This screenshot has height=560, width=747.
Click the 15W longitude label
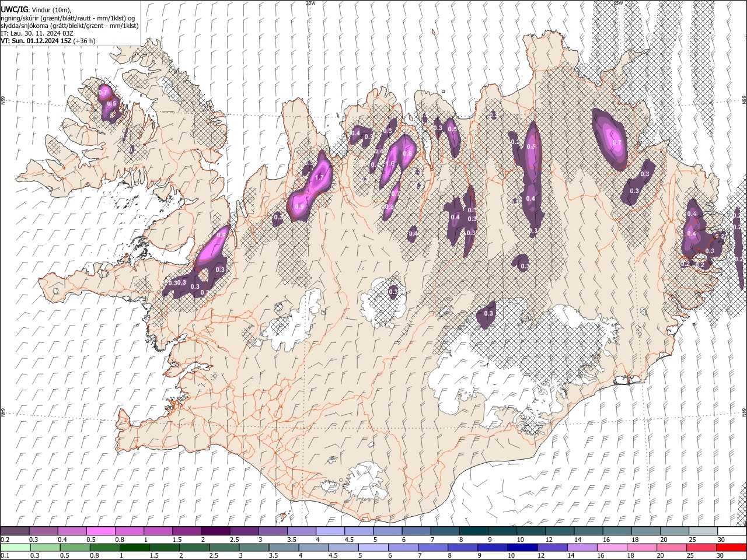click(619, 3)
